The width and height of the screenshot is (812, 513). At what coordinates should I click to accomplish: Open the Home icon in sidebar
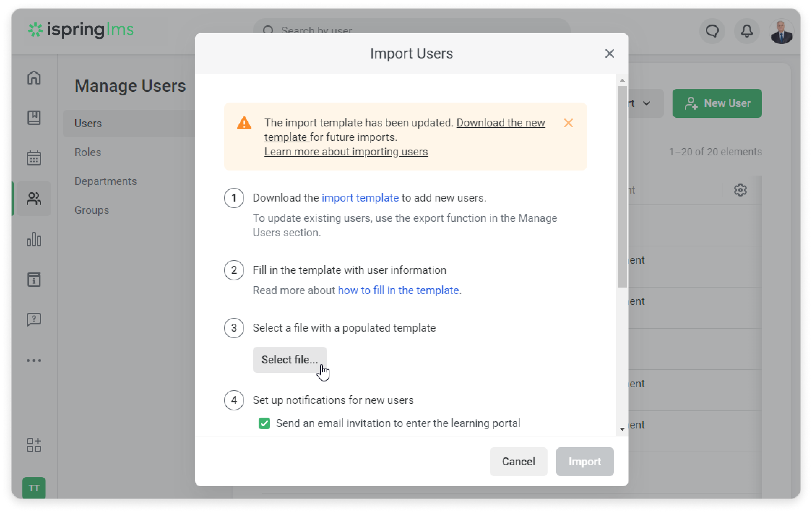[x=34, y=78]
